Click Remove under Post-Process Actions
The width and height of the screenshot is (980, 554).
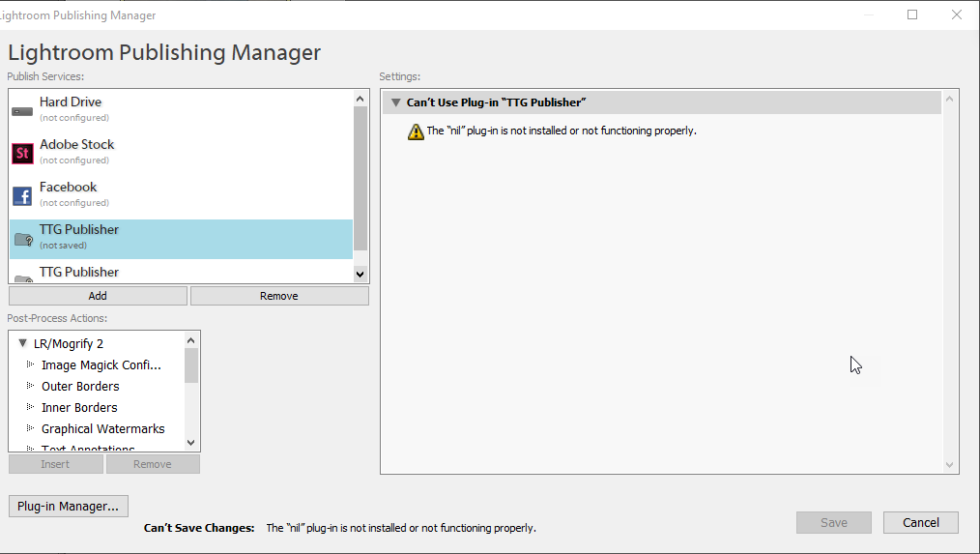[x=153, y=464]
